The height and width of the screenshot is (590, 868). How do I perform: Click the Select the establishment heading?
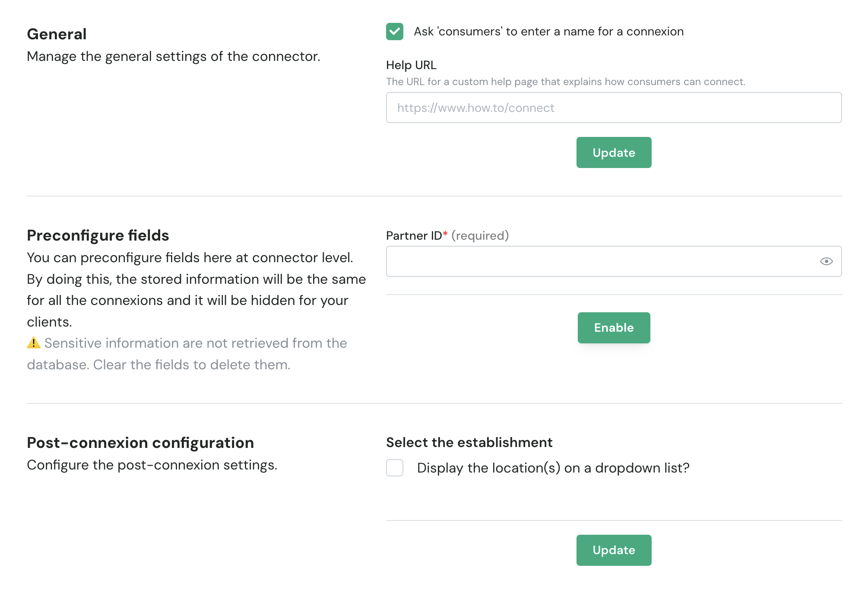pos(469,442)
